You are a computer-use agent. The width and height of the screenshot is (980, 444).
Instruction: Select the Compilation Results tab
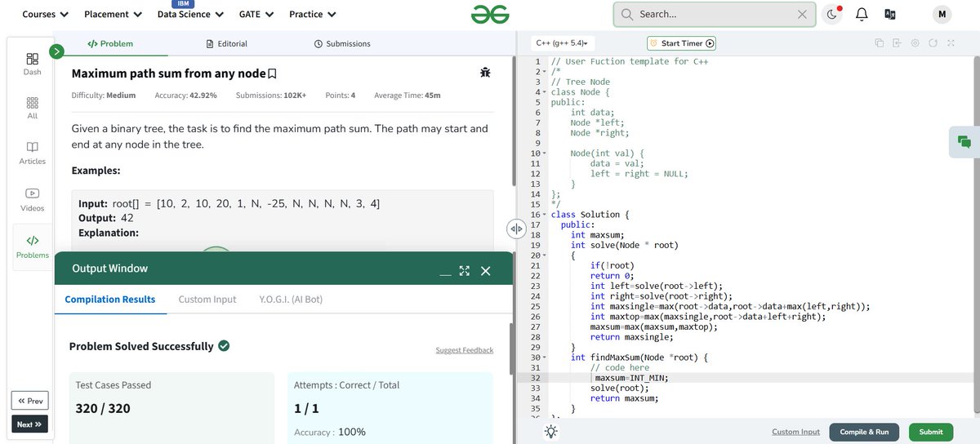coord(110,300)
